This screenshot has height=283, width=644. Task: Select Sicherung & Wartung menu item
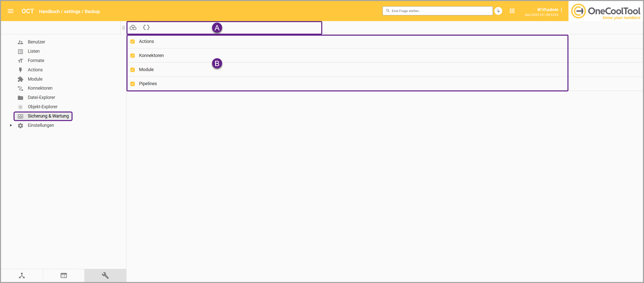click(48, 116)
